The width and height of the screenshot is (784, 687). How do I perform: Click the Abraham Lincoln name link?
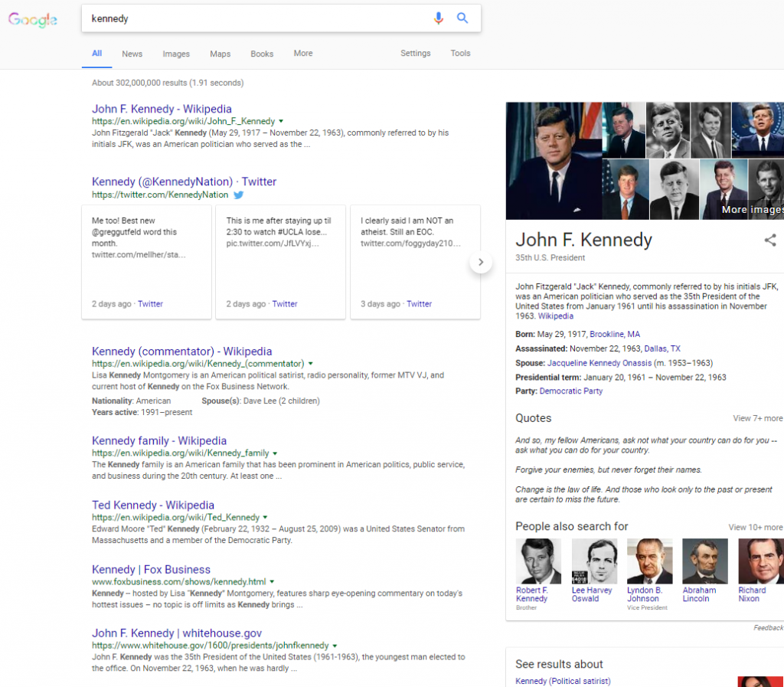pos(699,594)
